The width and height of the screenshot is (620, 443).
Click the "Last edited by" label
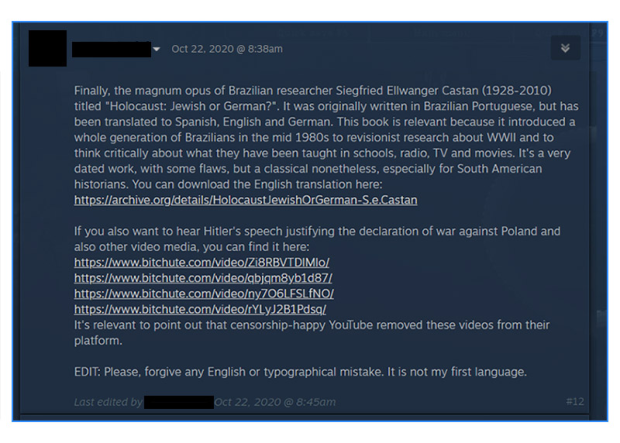pos(108,402)
